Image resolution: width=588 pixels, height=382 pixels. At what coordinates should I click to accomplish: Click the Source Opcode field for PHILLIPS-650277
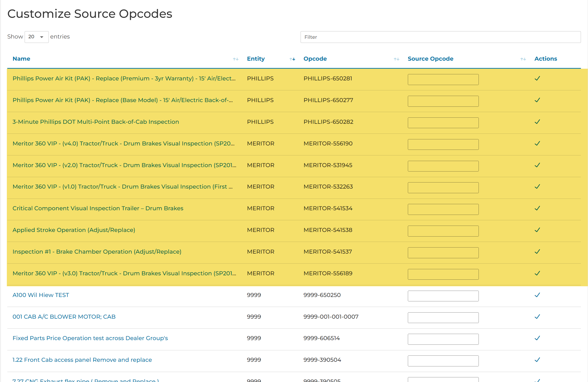point(443,101)
